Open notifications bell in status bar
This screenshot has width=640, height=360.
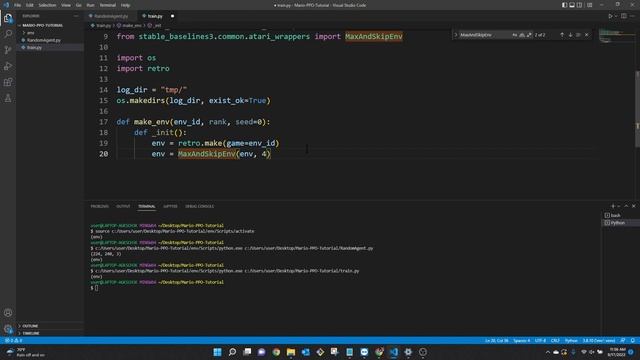pos(633,340)
